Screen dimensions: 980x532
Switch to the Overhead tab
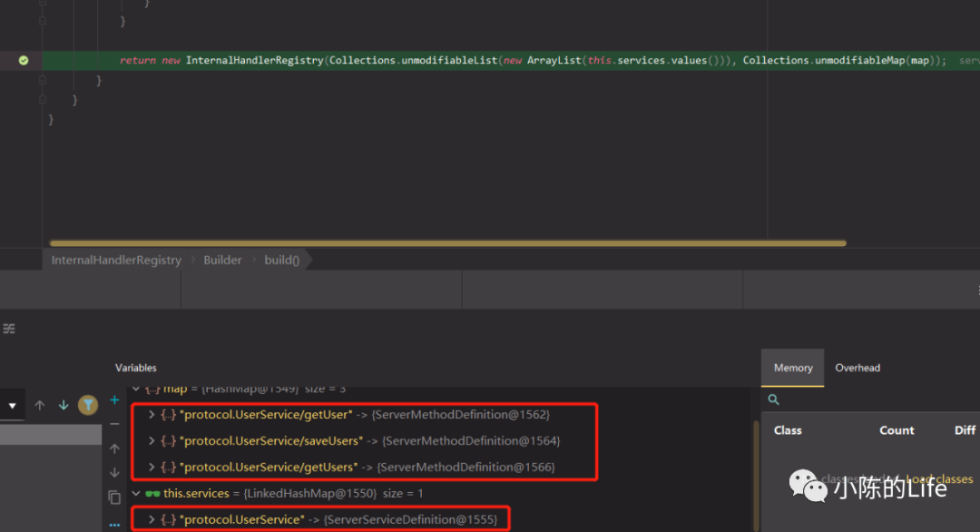pyautogui.click(x=857, y=368)
